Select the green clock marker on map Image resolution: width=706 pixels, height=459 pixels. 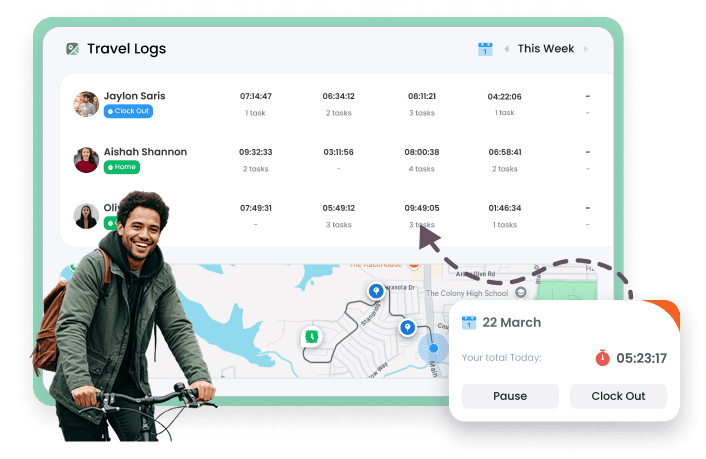coord(312,337)
